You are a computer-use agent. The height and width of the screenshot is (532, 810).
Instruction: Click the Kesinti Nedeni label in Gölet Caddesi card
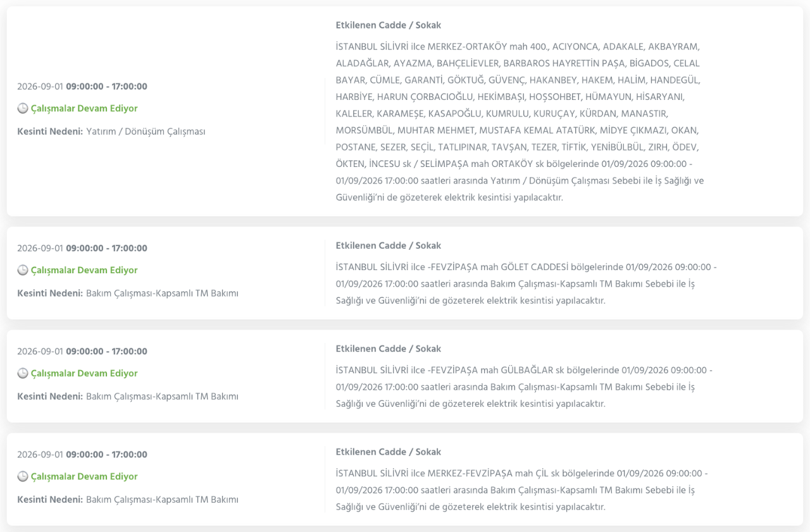[x=50, y=294]
